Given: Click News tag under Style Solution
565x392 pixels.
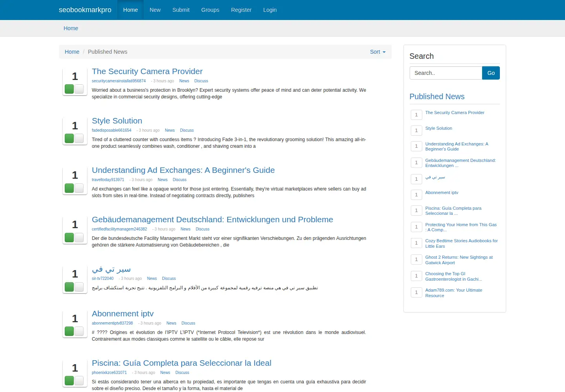Looking at the screenshot, I should coord(170,131).
